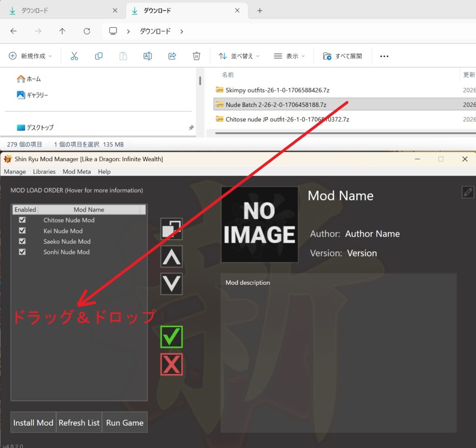This screenshot has width=476, height=448.
Task: Open the 新規作成 dropdown
Action: [31, 56]
